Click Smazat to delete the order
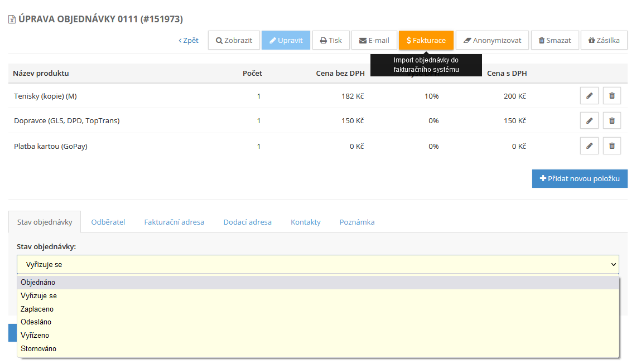 555,40
